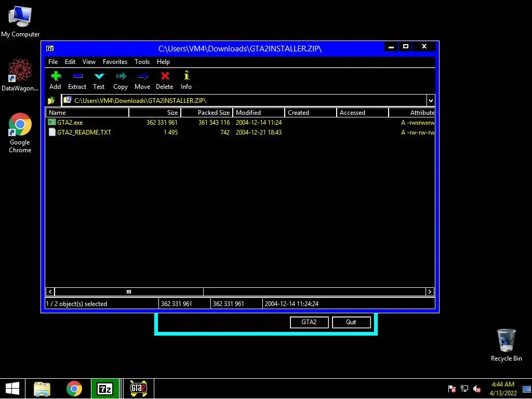The width and height of the screenshot is (532, 399).
Task: Click the README size 1 495 cell
Action: coord(170,132)
